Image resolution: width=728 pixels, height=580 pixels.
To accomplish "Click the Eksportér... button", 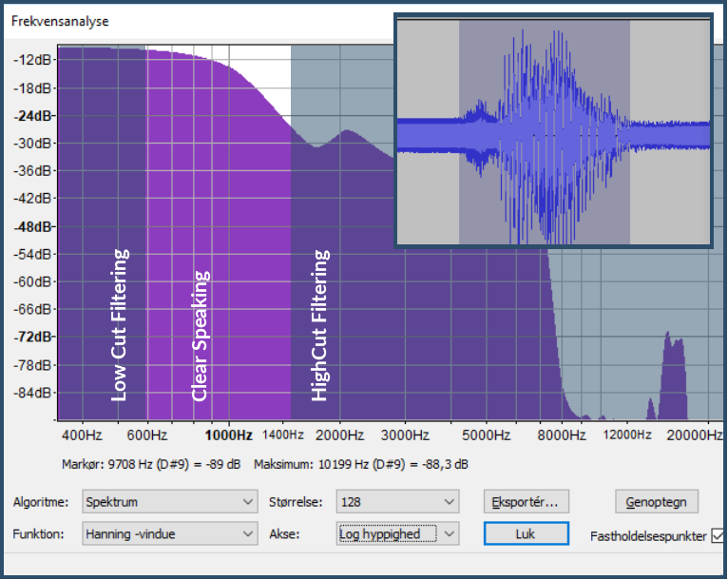I will [527, 501].
